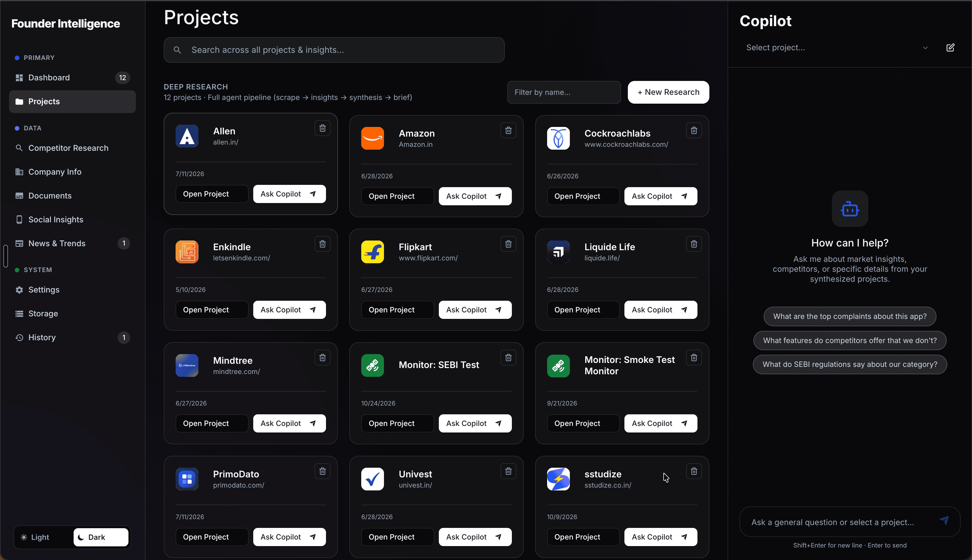The image size is (972, 560).
Task: Click the Amazon card's trash icon
Action: point(508,130)
